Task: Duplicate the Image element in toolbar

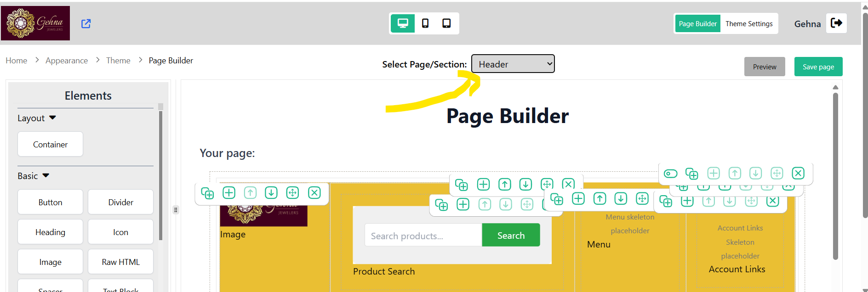Action: [x=208, y=193]
